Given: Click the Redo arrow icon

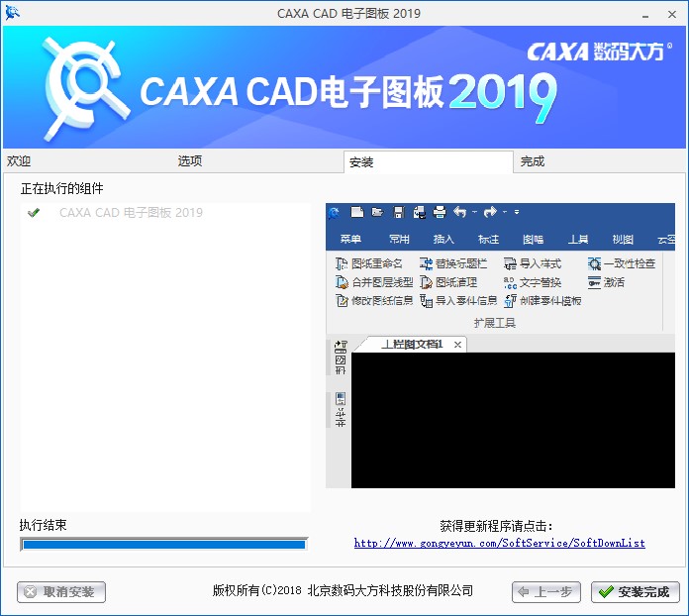Looking at the screenshot, I should (x=490, y=212).
